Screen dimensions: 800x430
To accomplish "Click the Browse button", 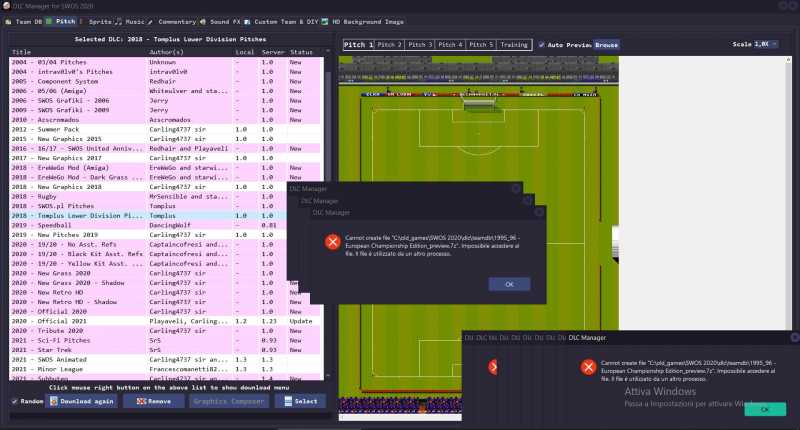I will 606,45.
